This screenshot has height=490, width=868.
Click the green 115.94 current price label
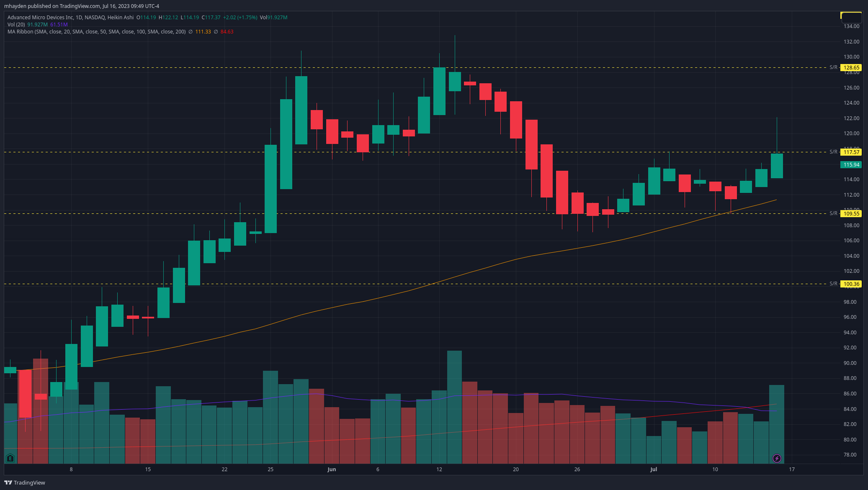851,164
